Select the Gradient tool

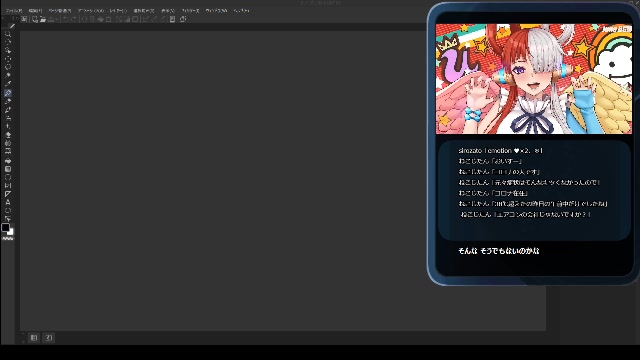(x=8, y=169)
